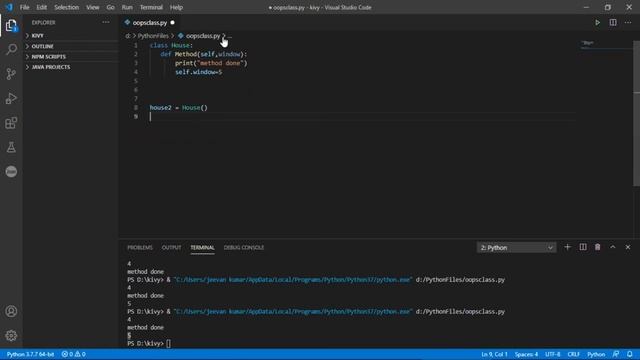This screenshot has height=360, width=640.
Task: Open the terminal selector dropdown '2: Python'
Action: 516,247
